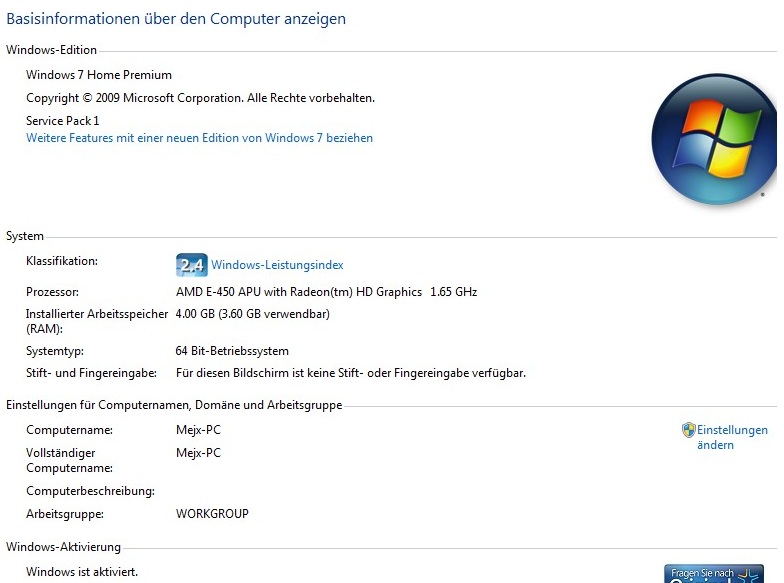Click 'Mejx-PC' next to Vollständiger Computername
Screen dimensions: 784x583
(198, 453)
